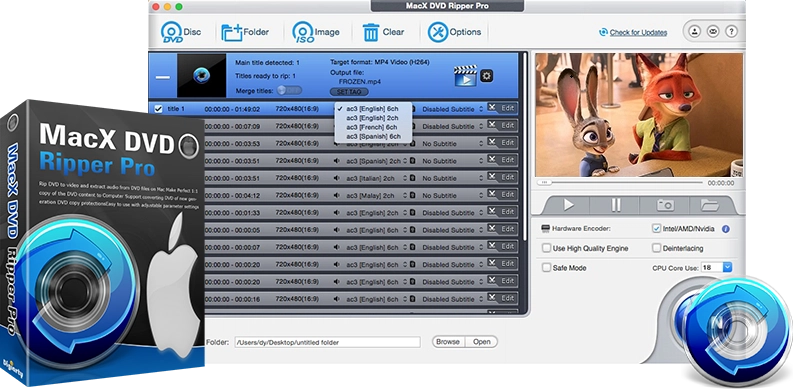Image resolution: width=793 pixels, height=389 pixels.
Task: Uncheck the title 1 checkbox
Action: [158, 109]
